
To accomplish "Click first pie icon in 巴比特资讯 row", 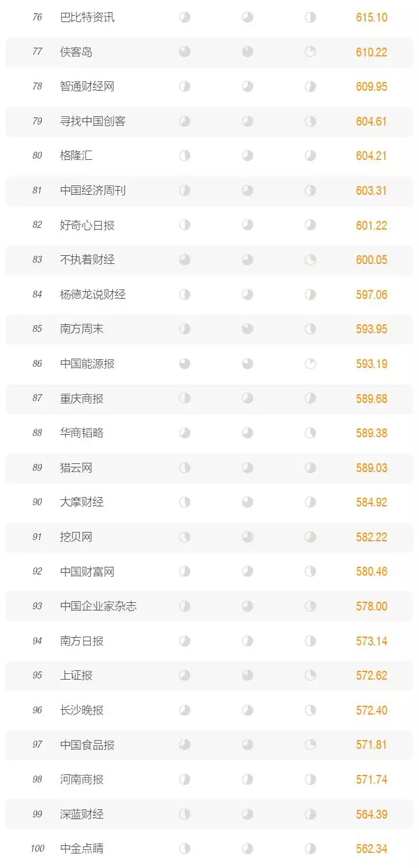I will (184, 17).
